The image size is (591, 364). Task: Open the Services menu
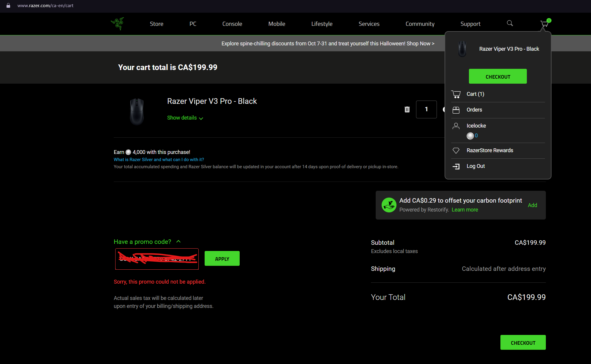pyautogui.click(x=369, y=24)
